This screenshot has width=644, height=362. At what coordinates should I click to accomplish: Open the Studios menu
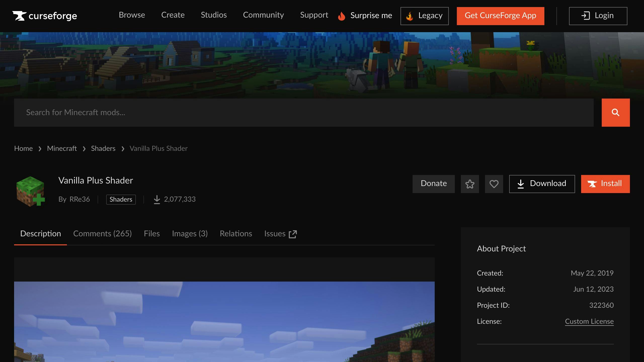pos(214,15)
